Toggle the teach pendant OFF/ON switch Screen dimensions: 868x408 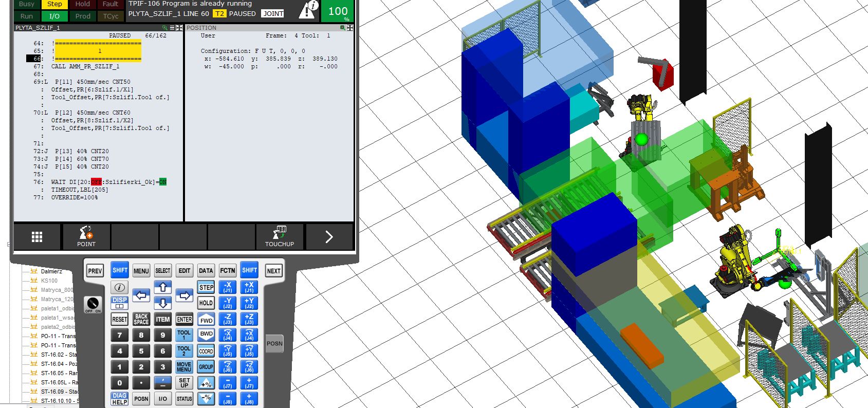[93, 305]
